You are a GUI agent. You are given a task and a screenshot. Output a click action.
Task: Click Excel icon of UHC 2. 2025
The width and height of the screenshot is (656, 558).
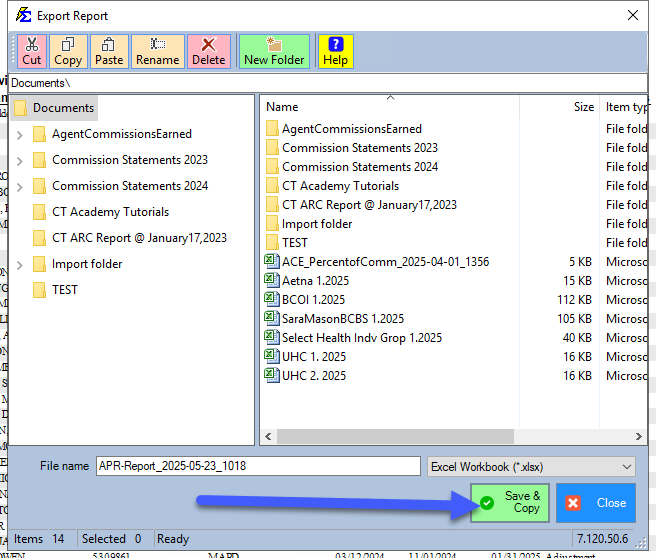click(272, 375)
